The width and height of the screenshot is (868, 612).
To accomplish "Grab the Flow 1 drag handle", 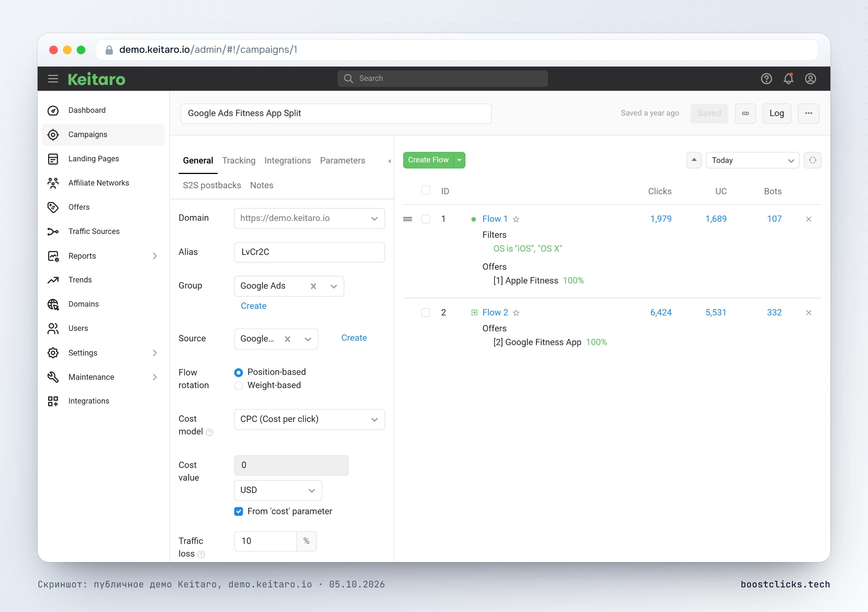I will tap(408, 219).
